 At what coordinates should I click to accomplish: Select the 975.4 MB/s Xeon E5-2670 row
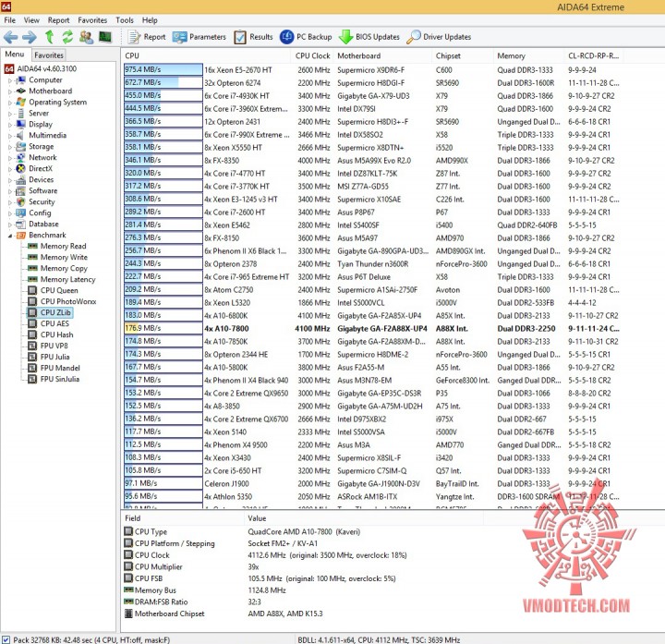point(373,70)
